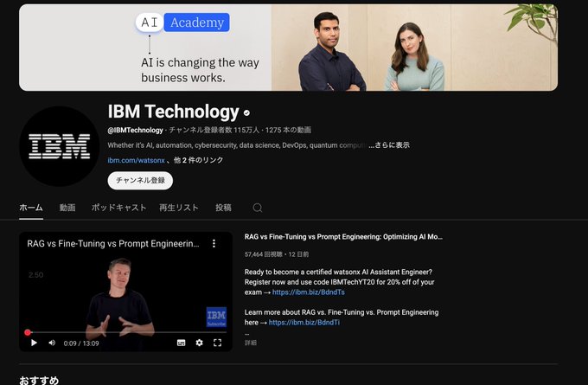
Task: Open video player settings gear
Action: 199,343
